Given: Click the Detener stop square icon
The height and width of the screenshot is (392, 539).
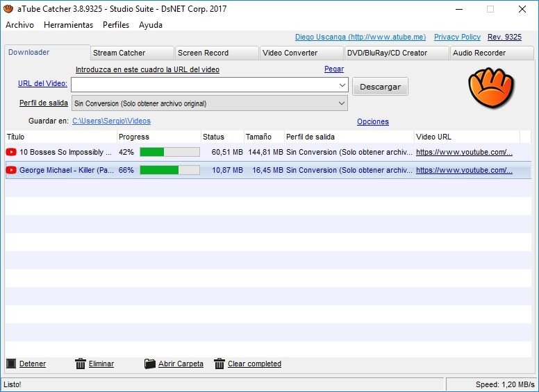Looking at the screenshot, I should click(11, 364).
